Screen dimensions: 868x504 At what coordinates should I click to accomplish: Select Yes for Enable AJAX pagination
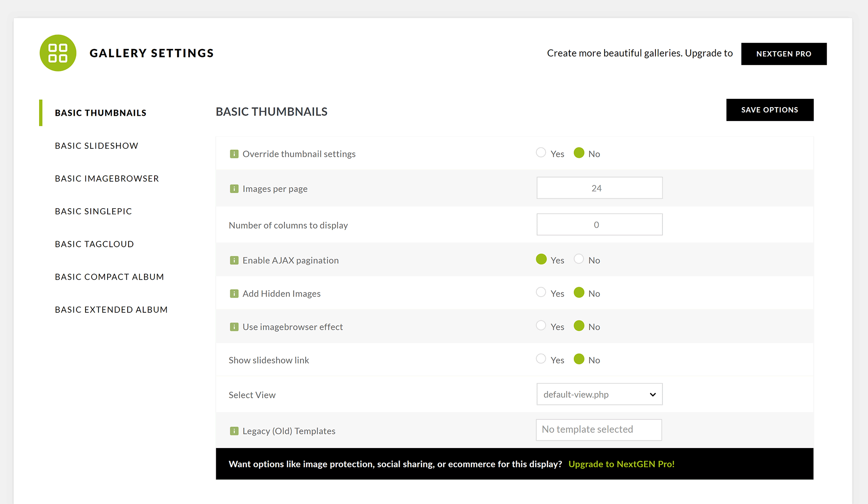click(541, 259)
